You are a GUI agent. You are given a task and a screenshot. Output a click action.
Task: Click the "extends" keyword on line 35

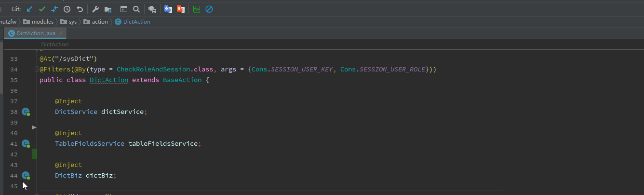[146, 80]
